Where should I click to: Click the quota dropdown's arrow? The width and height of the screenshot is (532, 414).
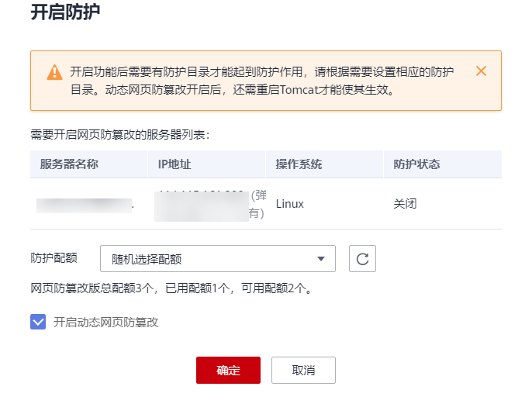[x=321, y=259]
